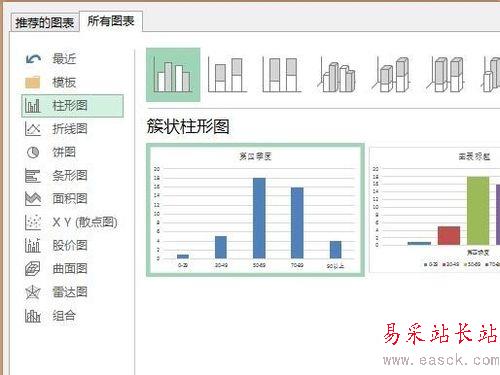Image resolution: width=500 pixels, height=375 pixels.
Task: Pick the 3-D stacked column subtype icon
Action: point(391,75)
